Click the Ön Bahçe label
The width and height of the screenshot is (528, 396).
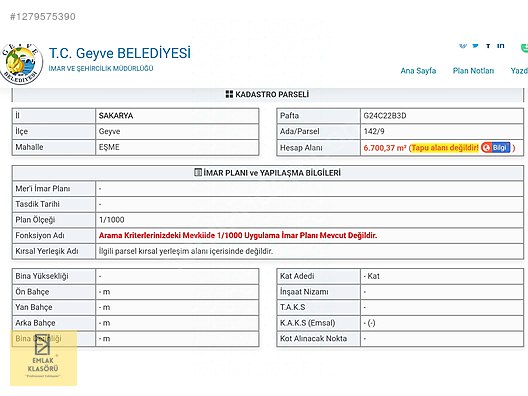[x=32, y=292]
